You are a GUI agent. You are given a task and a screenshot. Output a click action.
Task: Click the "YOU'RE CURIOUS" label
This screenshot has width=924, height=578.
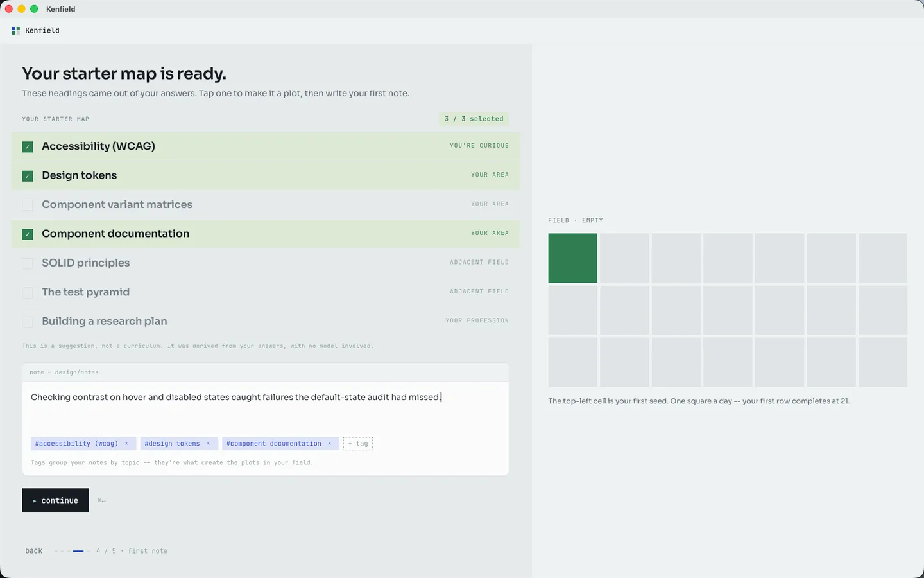[x=479, y=146]
